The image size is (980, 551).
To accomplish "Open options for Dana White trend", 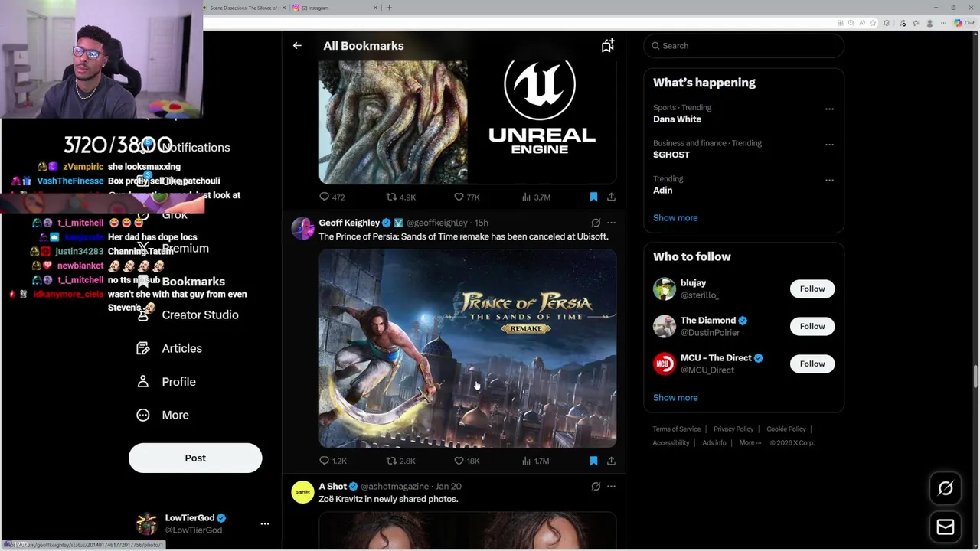I will click(x=829, y=109).
